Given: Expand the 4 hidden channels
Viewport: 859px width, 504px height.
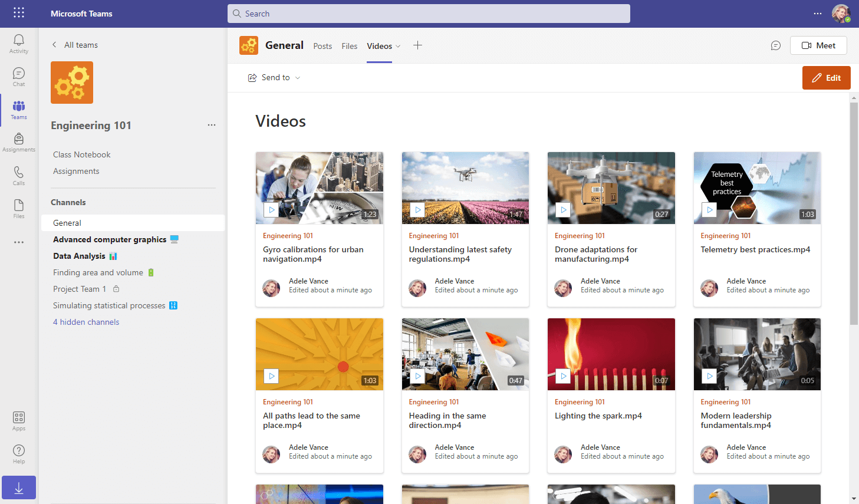Looking at the screenshot, I should pos(86,321).
